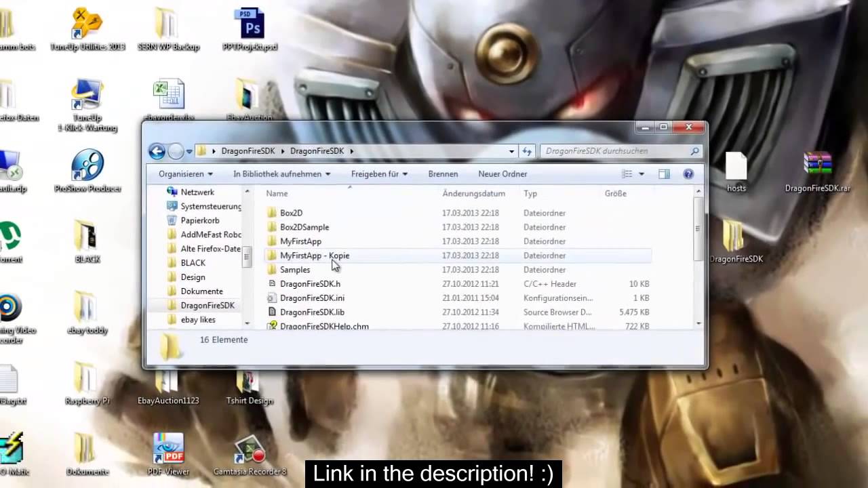This screenshot has height=488, width=868.
Task: Click Neuer Ordner toolbar button
Action: (x=502, y=174)
